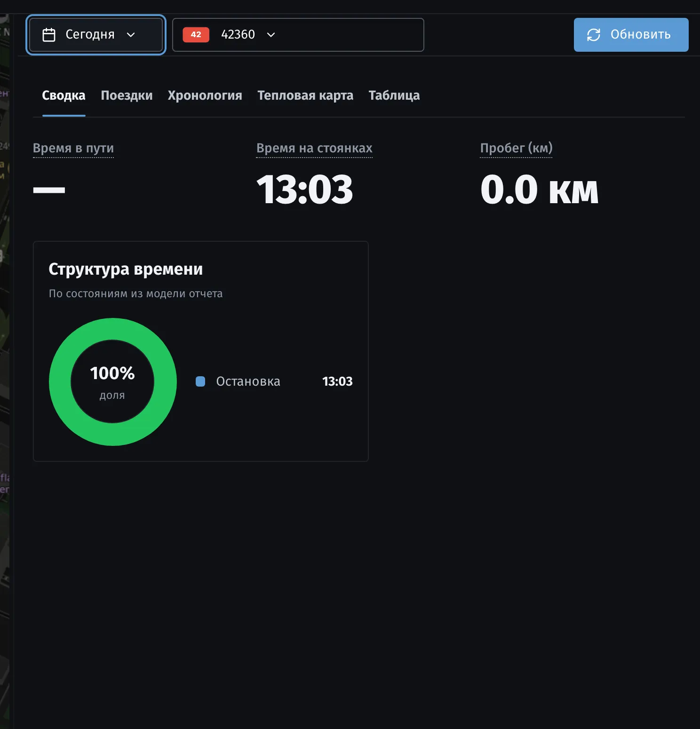Click the blue Остановка legend swatch
This screenshot has width=700, height=729.
click(x=200, y=381)
